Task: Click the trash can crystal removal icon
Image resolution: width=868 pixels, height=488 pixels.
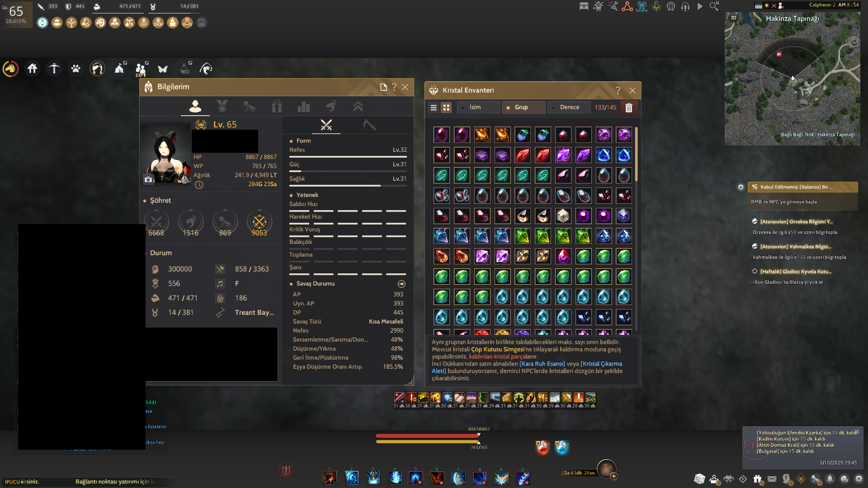Action: (628, 108)
